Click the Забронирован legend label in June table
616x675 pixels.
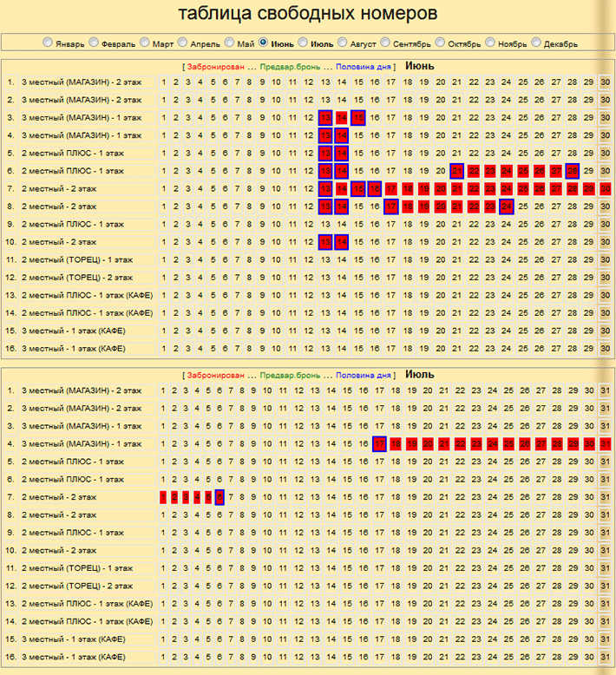[x=216, y=67]
